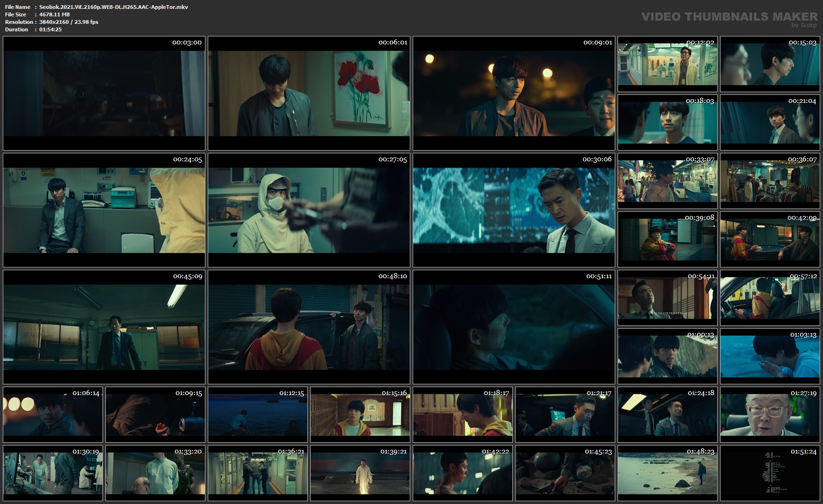This screenshot has height=504, width=823.
Task: Select the 00:48:10 parked car thumbnail
Action: [x=309, y=327]
